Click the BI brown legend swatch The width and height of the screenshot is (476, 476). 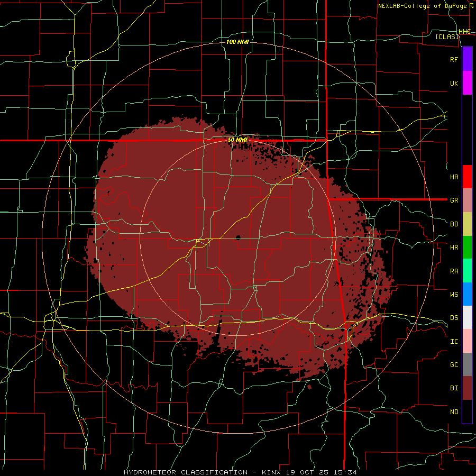click(x=467, y=388)
